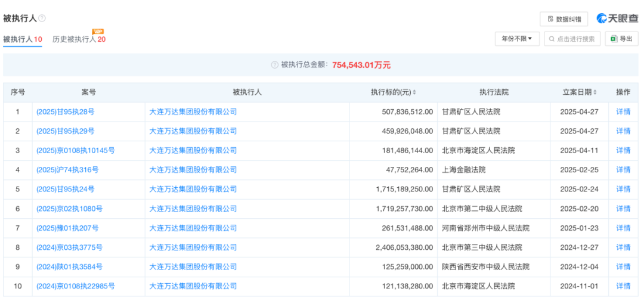Open case (2025)京0108执10145号
The height and width of the screenshot is (307, 644).
75,150
